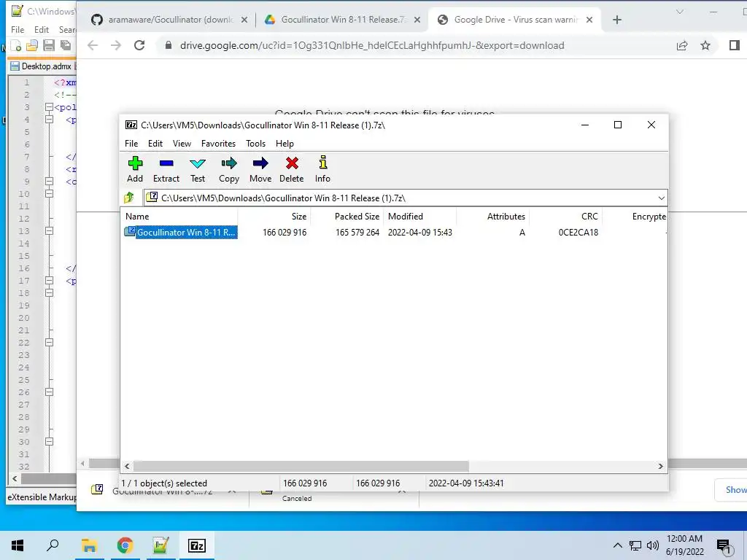Click the share page icon in Chrome

tap(682, 45)
